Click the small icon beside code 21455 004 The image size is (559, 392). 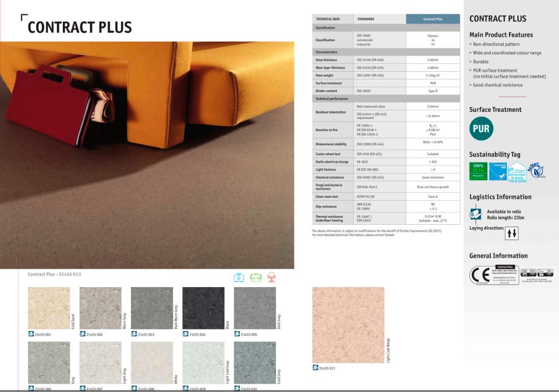[186, 334]
